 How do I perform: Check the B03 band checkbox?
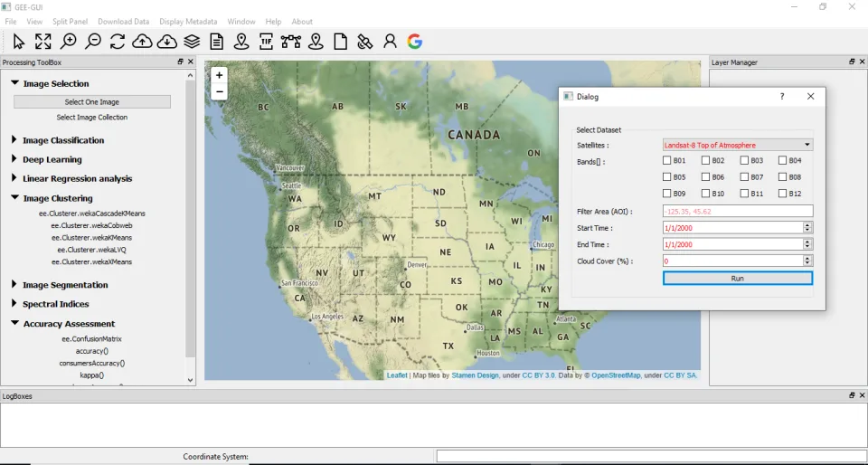click(744, 160)
